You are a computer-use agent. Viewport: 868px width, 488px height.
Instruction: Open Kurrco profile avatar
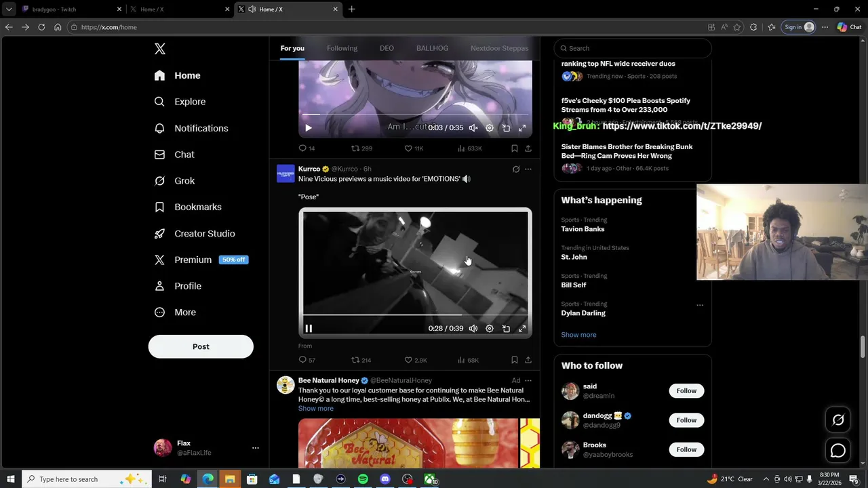tap(285, 174)
